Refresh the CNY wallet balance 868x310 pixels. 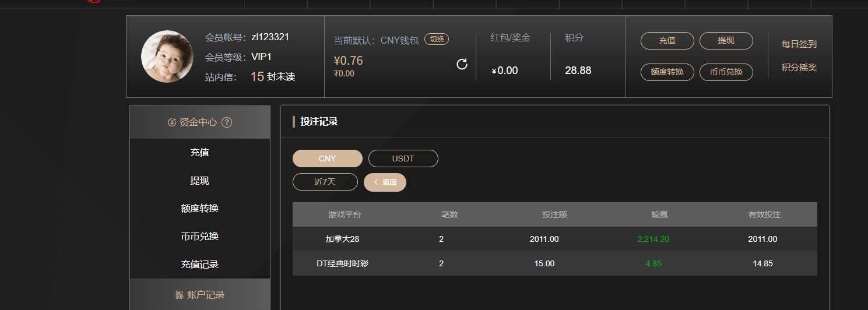tap(462, 64)
